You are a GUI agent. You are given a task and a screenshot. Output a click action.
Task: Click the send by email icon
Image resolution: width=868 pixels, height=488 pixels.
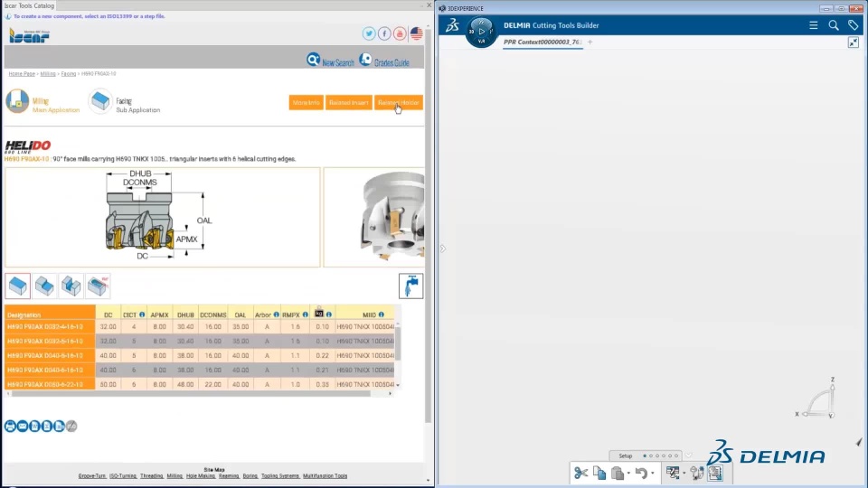click(x=22, y=426)
